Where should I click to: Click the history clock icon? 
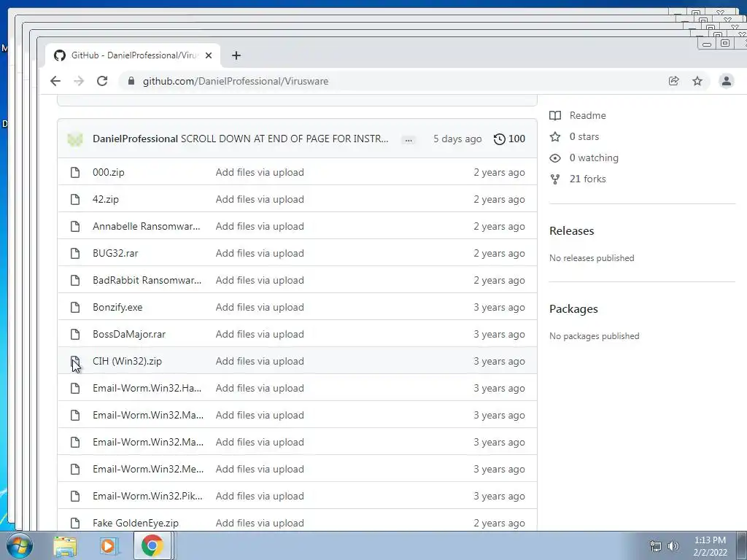coord(499,139)
